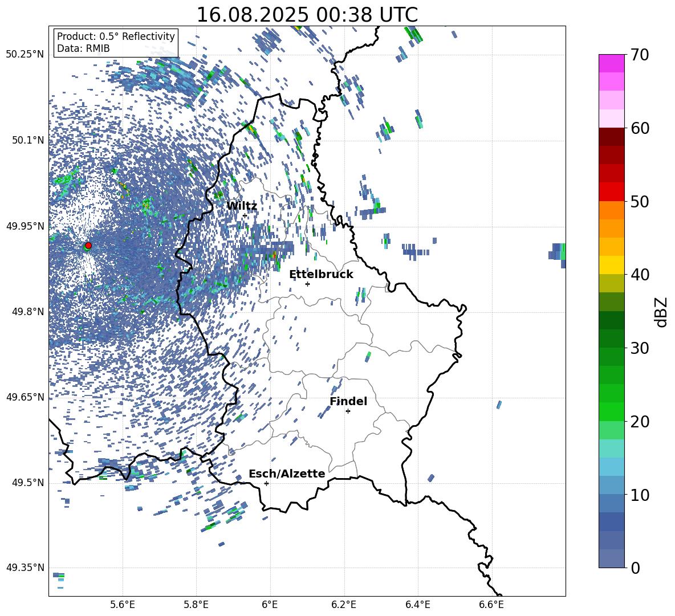Click the Wiltz city label

tap(242, 206)
